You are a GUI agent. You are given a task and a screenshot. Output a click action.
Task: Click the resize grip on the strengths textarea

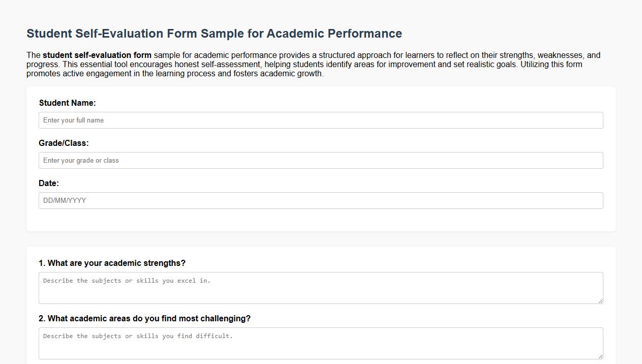coord(601,301)
